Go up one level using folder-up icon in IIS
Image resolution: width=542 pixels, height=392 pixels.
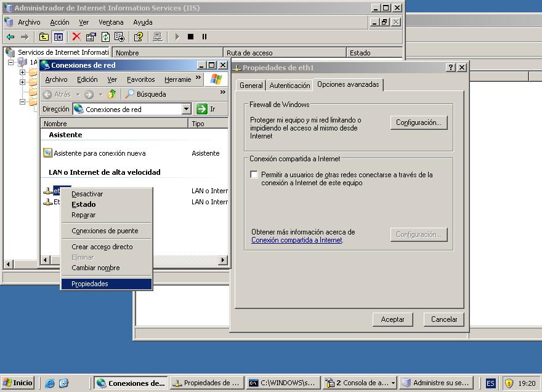point(44,37)
